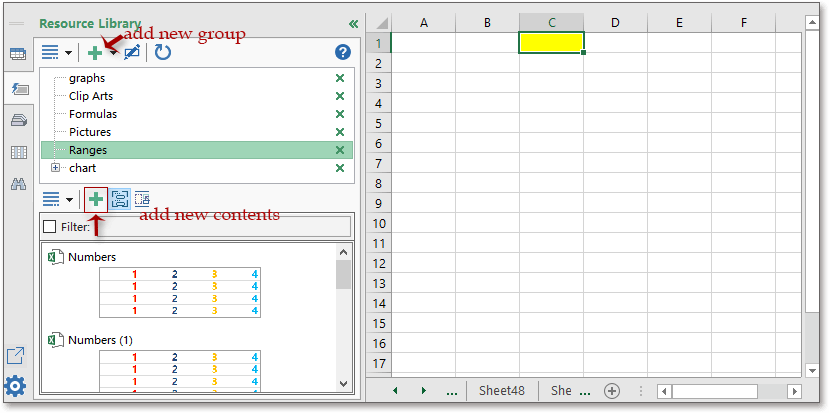Add a new sheet with plus button
This screenshot has width=829, height=413.
tap(612, 391)
